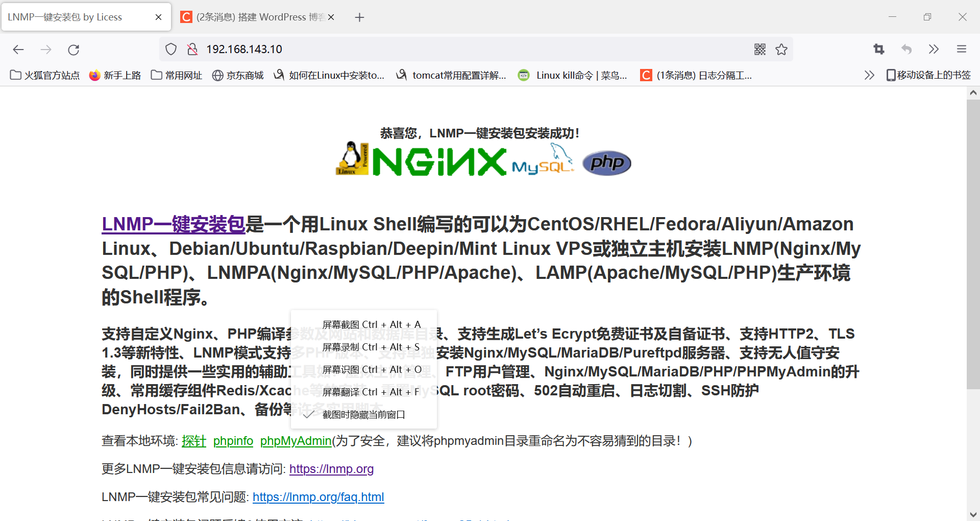Screen dimensions: 980x521
Task: Click the insecure connection lock icon
Action: click(192, 49)
